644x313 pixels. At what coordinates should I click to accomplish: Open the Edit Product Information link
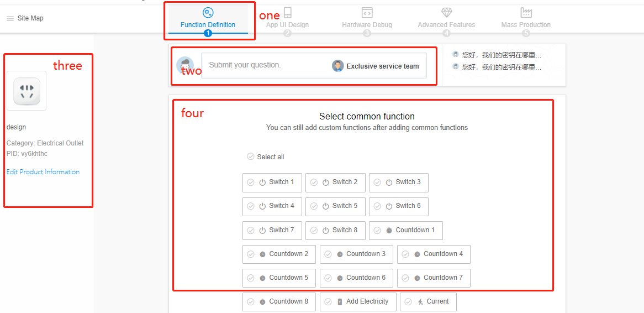coord(43,172)
